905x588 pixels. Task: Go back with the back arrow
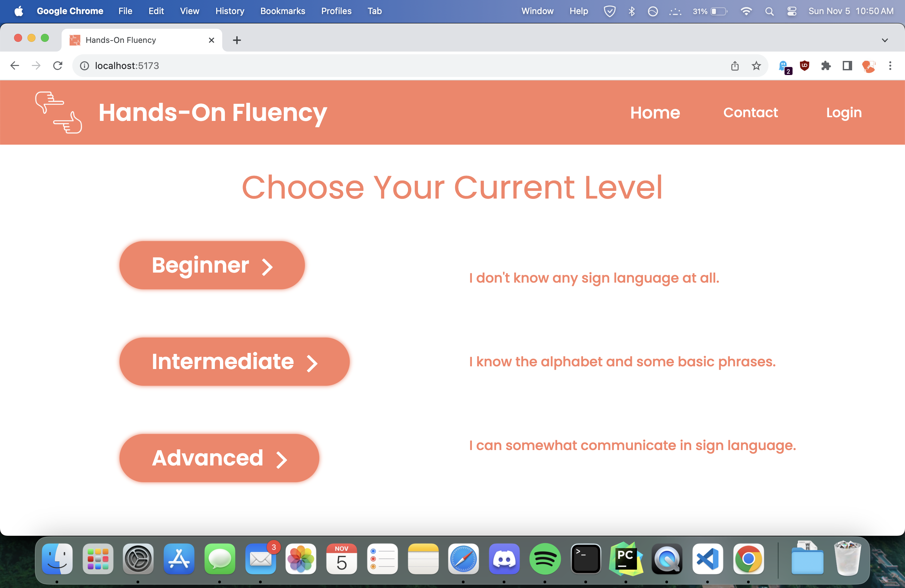point(14,66)
